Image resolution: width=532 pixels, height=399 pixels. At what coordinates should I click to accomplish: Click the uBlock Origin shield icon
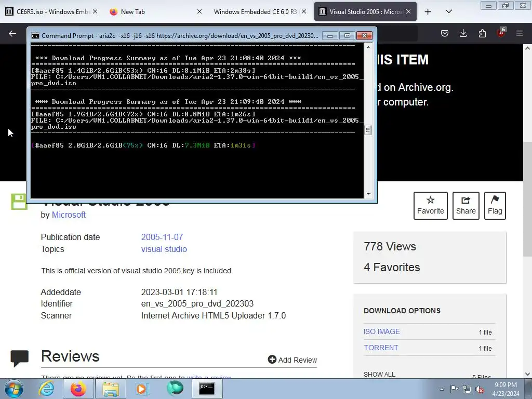tap(501, 33)
